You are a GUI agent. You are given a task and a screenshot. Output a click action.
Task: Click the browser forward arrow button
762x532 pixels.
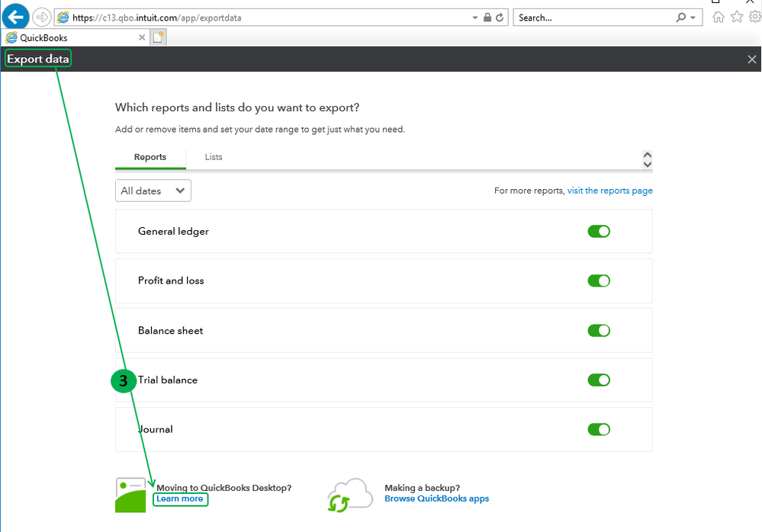[x=41, y=17]
